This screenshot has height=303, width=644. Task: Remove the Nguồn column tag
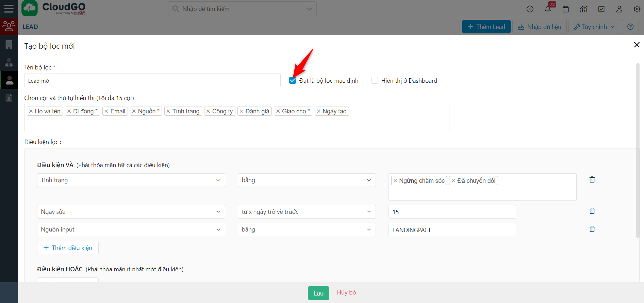tap(134, 111)
